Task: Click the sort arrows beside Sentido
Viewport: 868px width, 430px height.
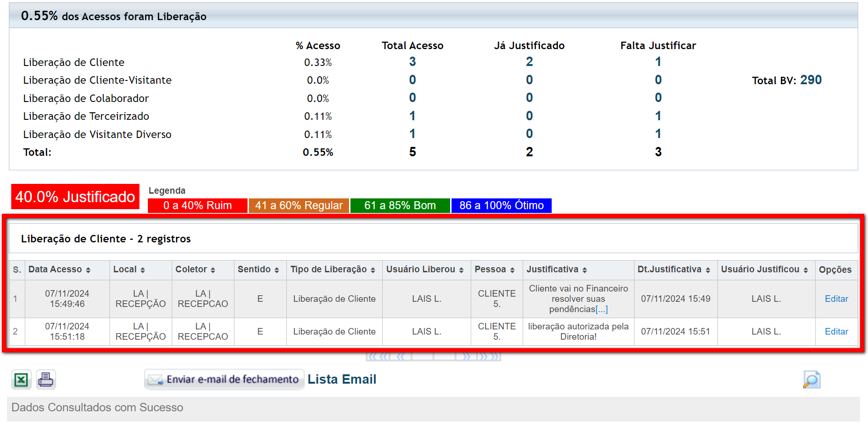Action: pos(277,270)
